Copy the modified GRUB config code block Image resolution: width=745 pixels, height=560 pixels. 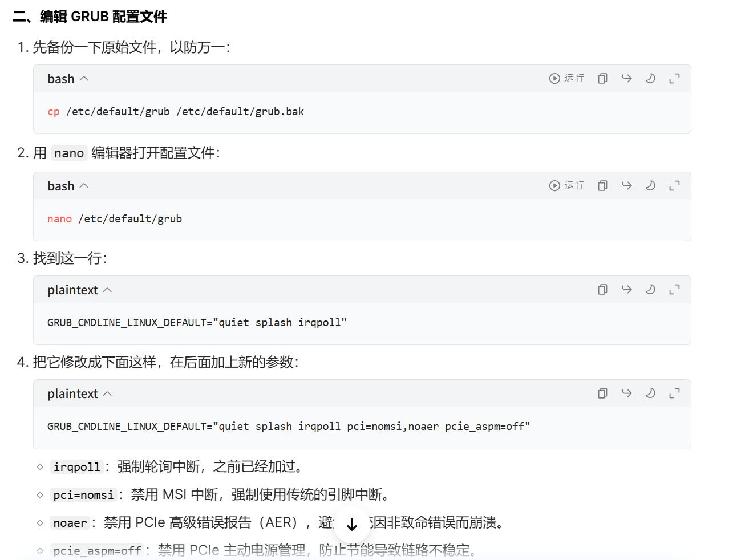[x=602, y=393]
